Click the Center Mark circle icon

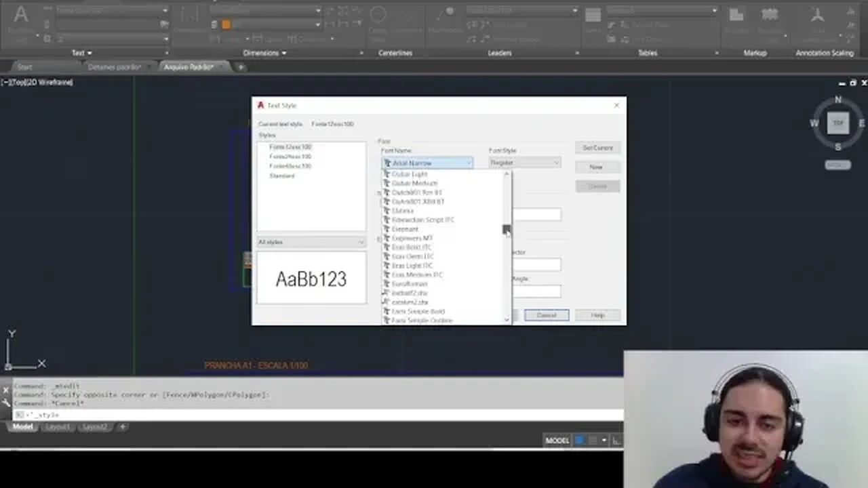378,15
